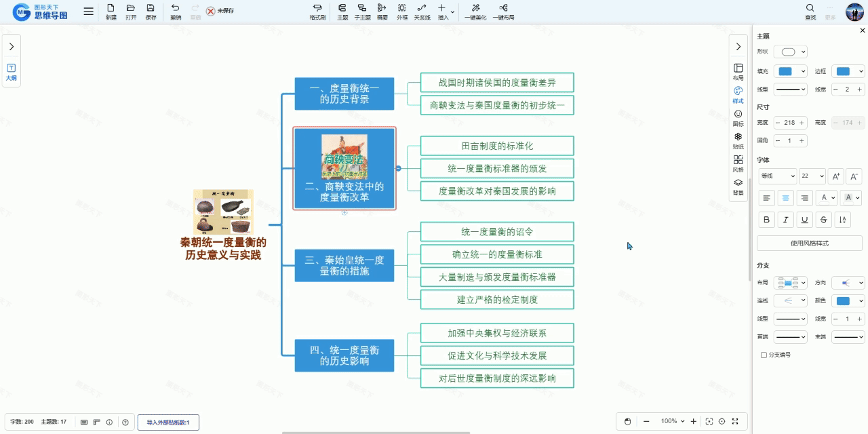The height and width of the screenshot is (434, 868).
Task: Toggle underline text formatting
Action: point(804,220)
